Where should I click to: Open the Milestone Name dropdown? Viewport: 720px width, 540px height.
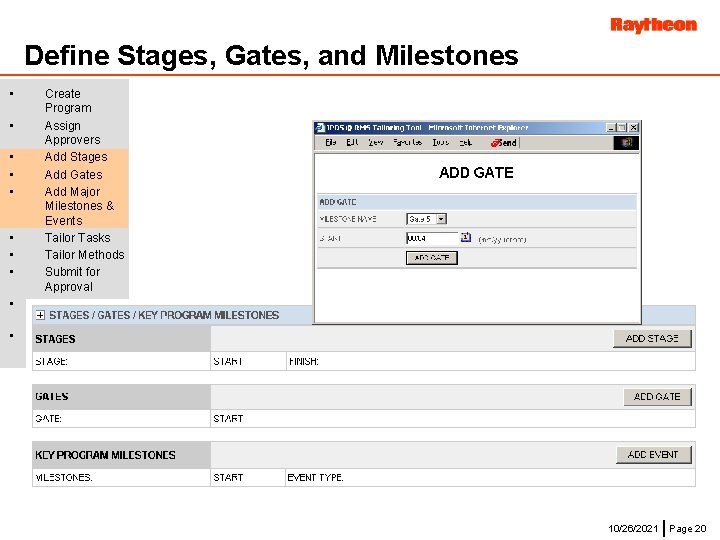[x=441, y=219]
